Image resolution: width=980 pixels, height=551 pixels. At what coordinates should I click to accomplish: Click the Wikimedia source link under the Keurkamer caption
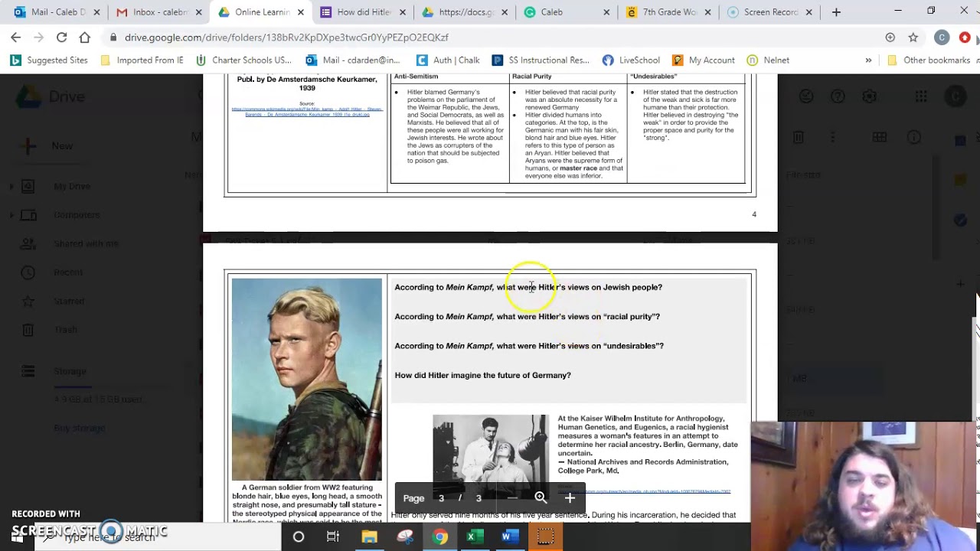pyautogui.click(x=306, y=111)
